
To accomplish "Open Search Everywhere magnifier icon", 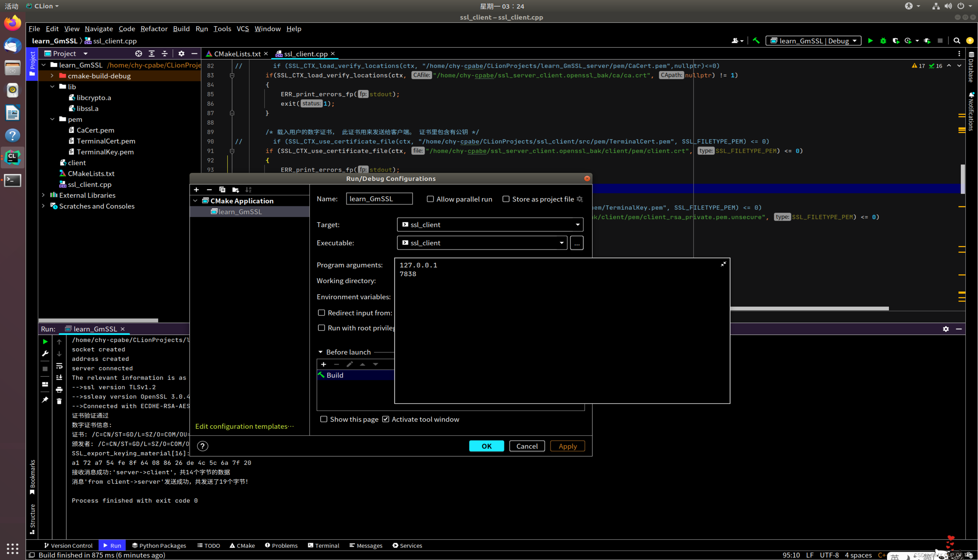I will (x=957, y=41).
